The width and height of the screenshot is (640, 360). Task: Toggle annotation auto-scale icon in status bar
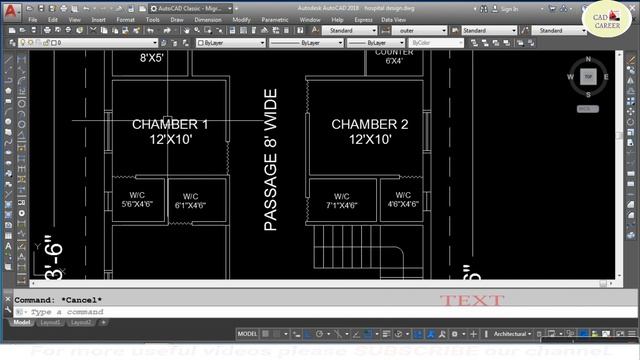click(442, 334)
